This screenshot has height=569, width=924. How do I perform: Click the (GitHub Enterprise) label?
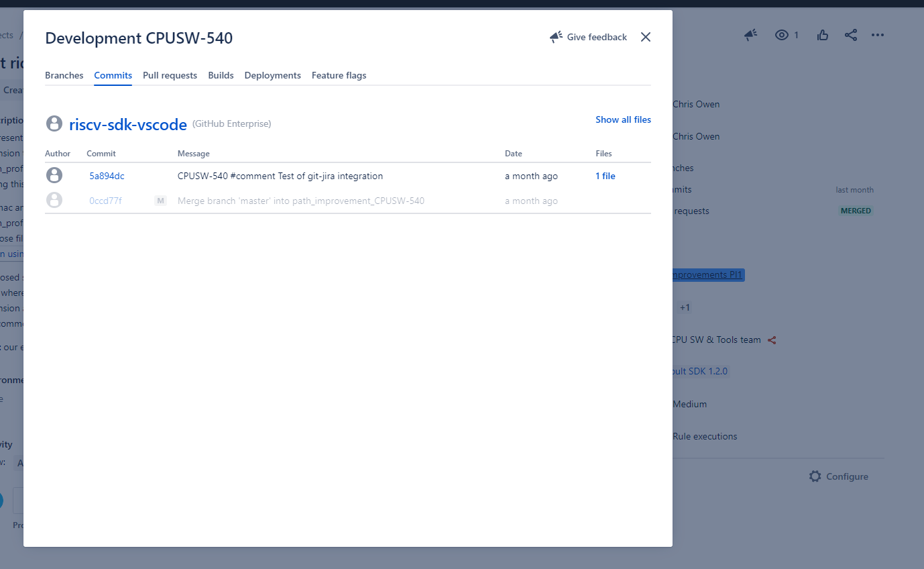coord(232,124)
